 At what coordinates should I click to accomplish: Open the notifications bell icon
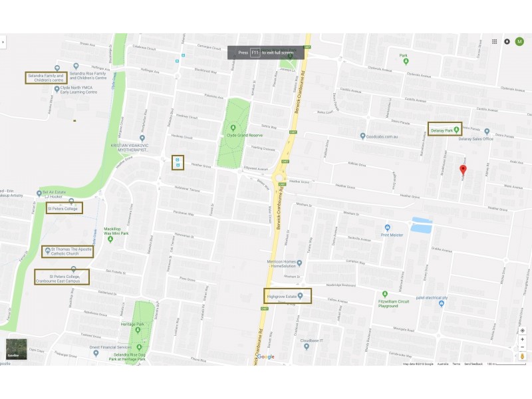tap(507, 41)
